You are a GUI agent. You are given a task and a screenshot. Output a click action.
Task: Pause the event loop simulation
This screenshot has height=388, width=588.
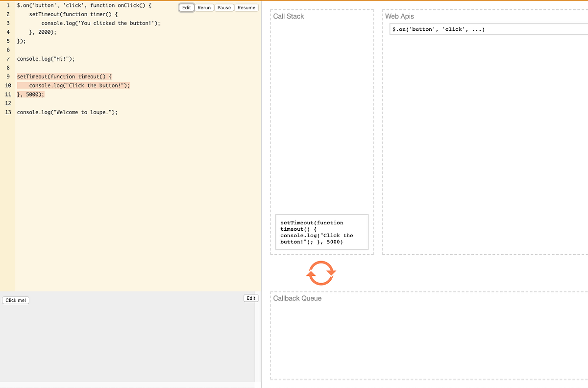224,7
